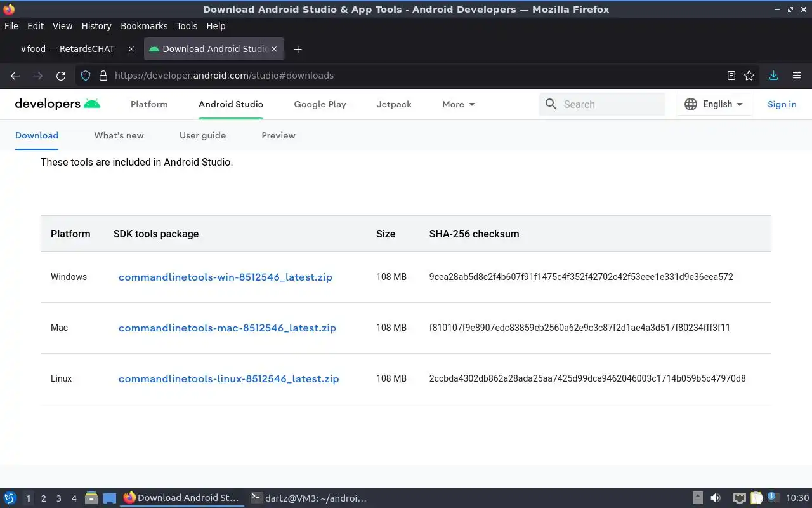Open the Bookmarks menu
Viewport: 812px width, 508px height.
point(144,26)
